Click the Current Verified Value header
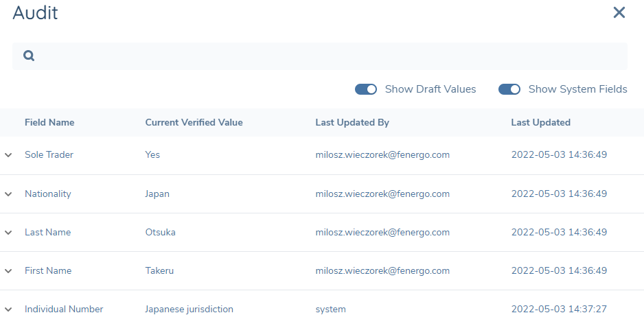This screenshot has width=644, height=326. 194,123
